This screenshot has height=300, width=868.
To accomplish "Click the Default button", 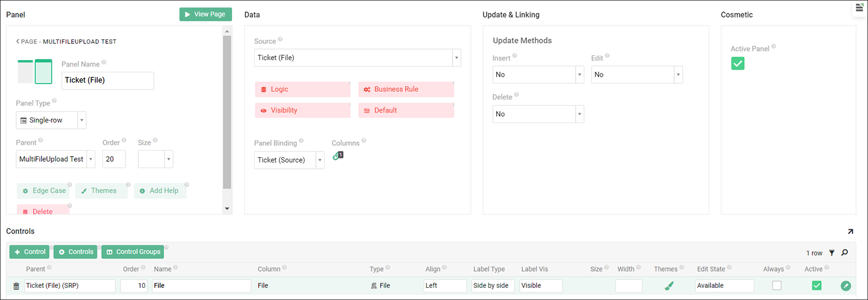I will 406,110.
